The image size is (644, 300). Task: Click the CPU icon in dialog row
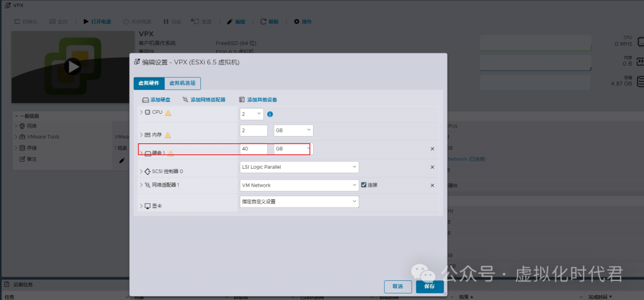click(148, 112)
